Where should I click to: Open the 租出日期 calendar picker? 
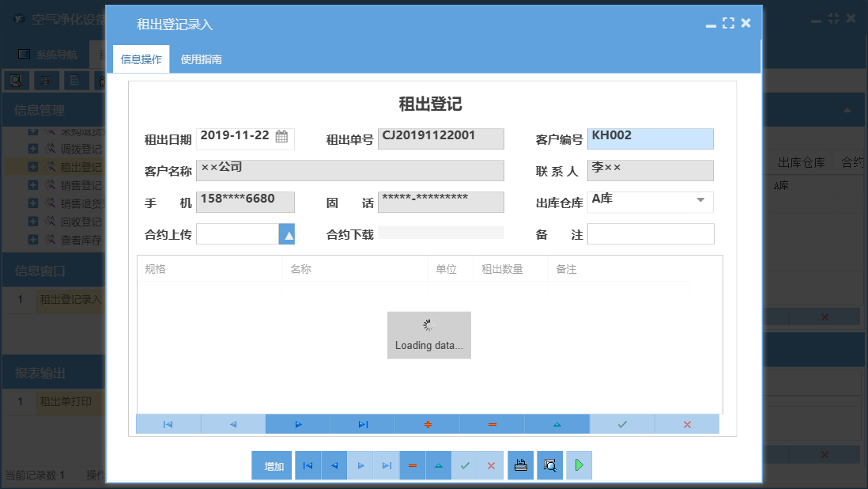pyautogui.click(x=281, y=135)
